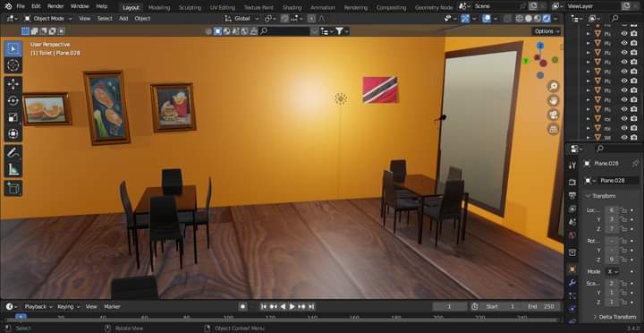Click the pan view hand gizmo
The height and width of the screenshot is (333, 644).
(554, 100)
